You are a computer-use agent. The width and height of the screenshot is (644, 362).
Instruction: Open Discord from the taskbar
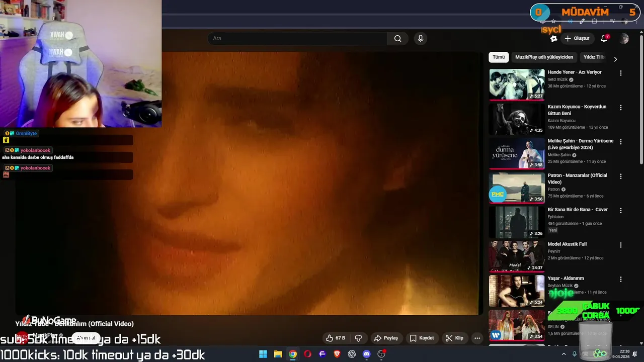click(367, 354)
